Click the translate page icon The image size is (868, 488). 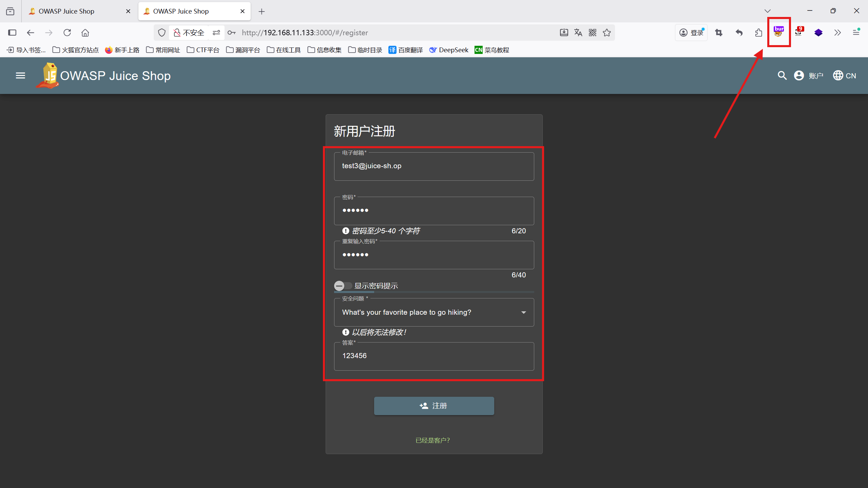(x=578, y=33)
